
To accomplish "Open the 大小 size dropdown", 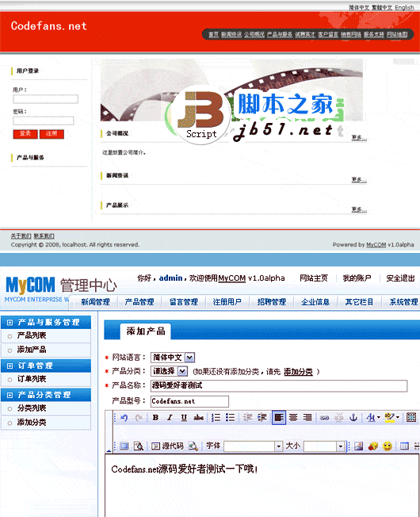I will 341,446.
